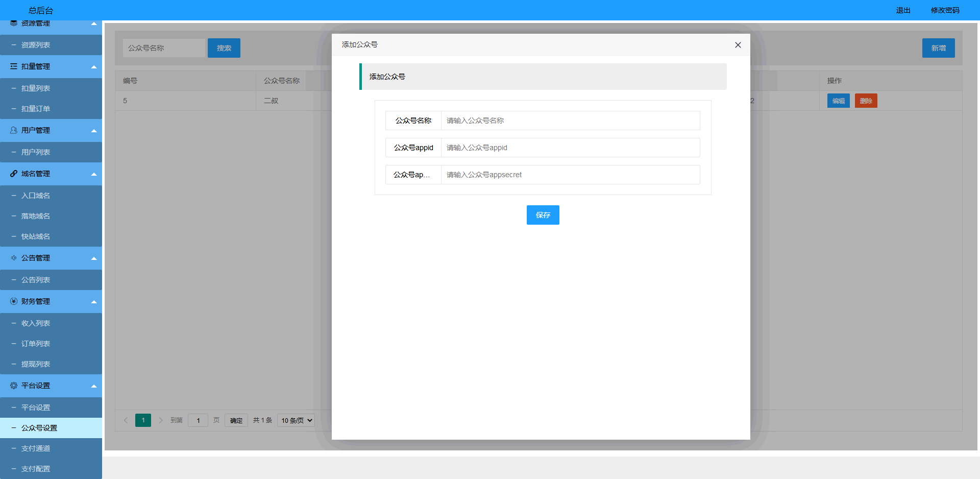980x479 pixels.
Task: Click the 公众号appsecret input field
Action: (x=570, y=175)
